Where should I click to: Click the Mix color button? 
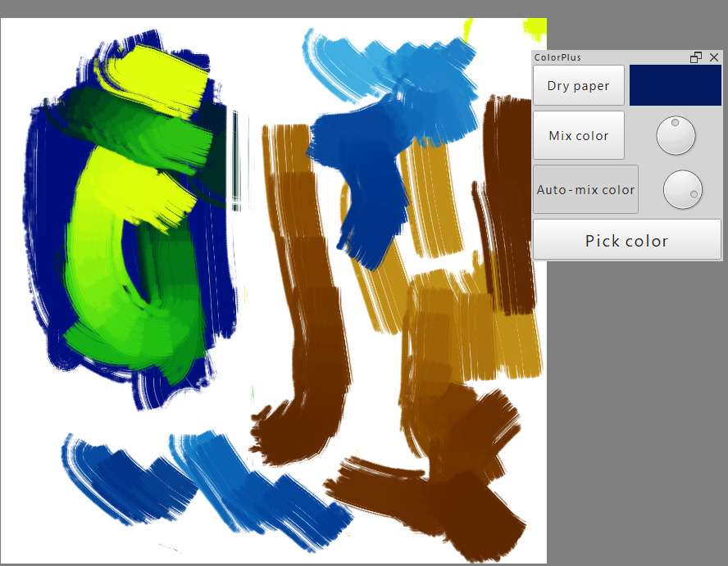tap(579, 135)
